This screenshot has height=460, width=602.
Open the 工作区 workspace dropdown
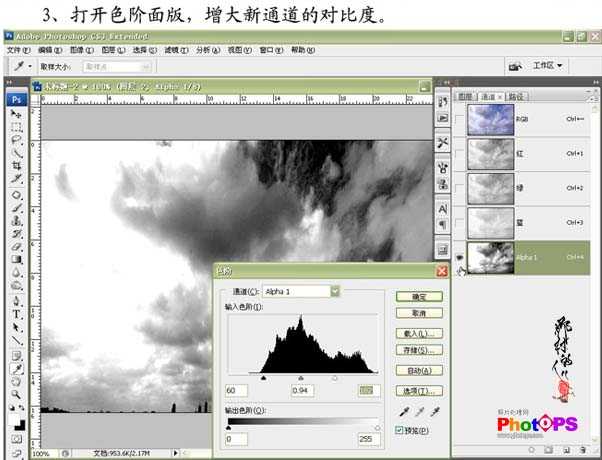coord(547,66)
